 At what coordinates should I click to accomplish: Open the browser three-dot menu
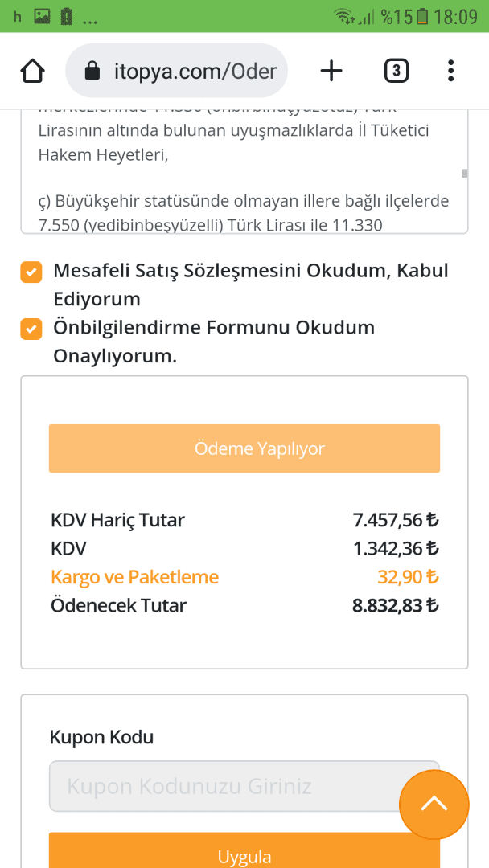(x=450, y=72)
